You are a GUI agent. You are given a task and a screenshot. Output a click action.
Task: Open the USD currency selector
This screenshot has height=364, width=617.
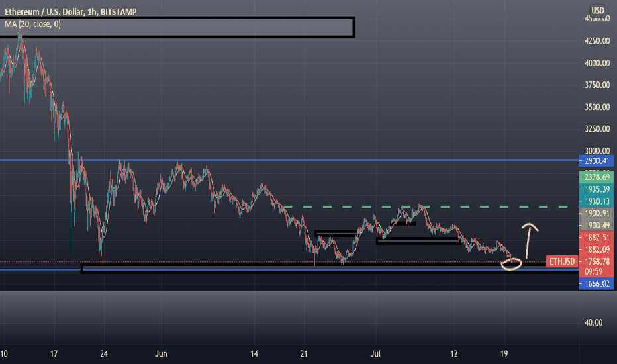pos(598,10)
